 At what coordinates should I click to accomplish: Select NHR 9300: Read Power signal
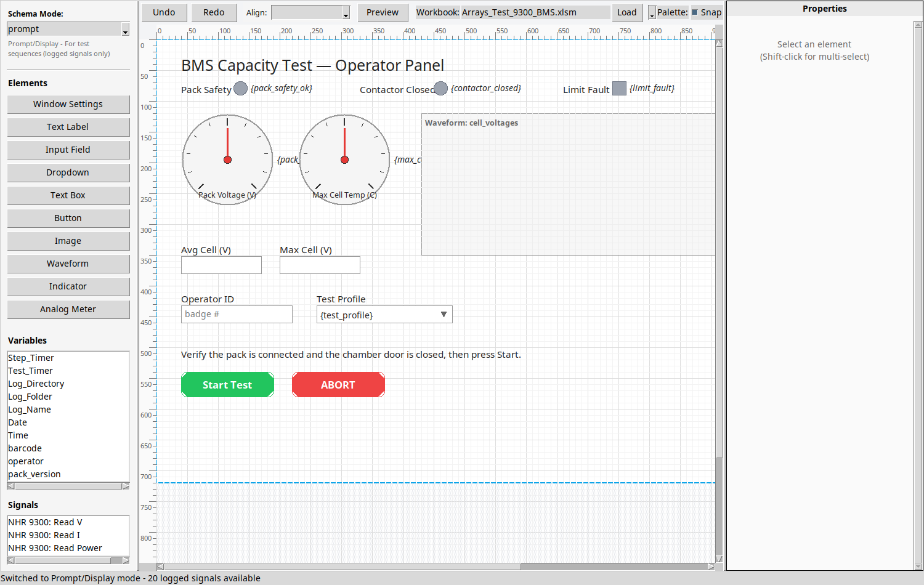pos(68,548)
